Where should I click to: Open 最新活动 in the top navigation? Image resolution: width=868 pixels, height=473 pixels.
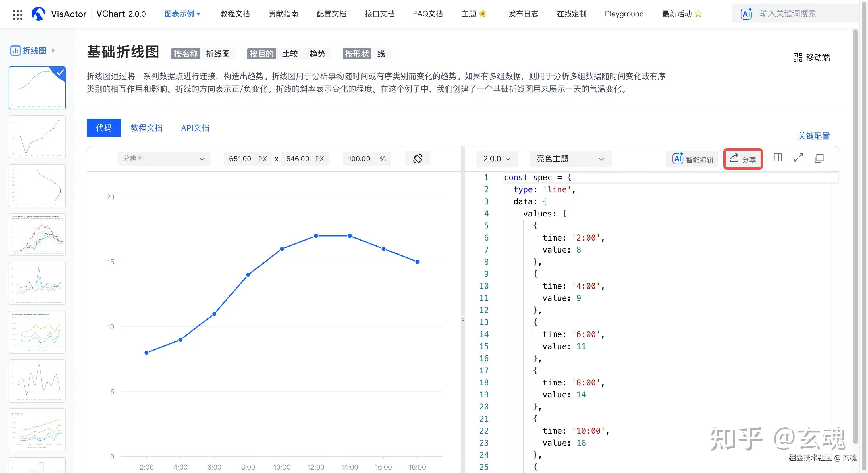pos(682,14)
